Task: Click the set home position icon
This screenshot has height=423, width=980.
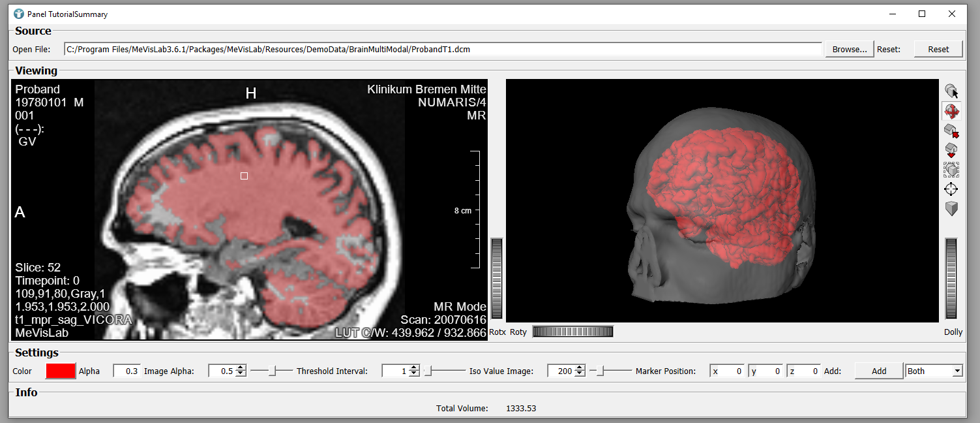Action: 951,150
